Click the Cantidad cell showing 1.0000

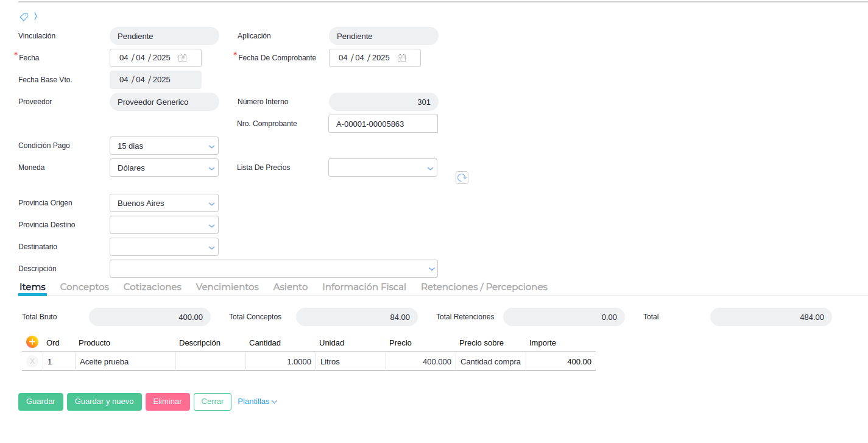280,361
